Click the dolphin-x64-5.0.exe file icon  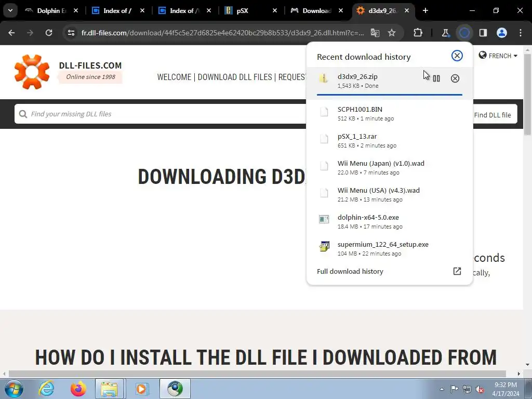(324, 219)
